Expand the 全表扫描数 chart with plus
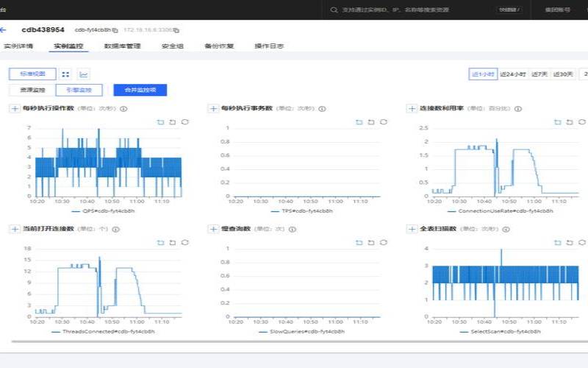Viewport: 588px width, 368px height. [x=412, y=230]
